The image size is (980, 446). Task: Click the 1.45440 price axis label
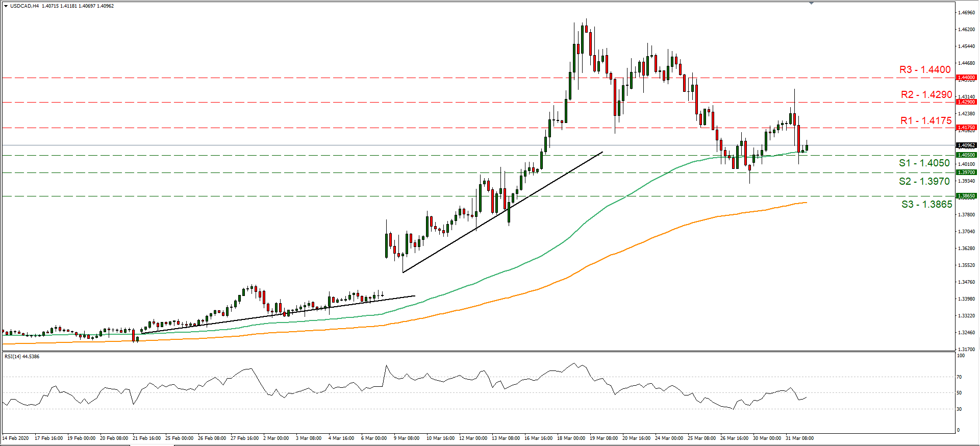pyautogui.click(x=967, y=46)
